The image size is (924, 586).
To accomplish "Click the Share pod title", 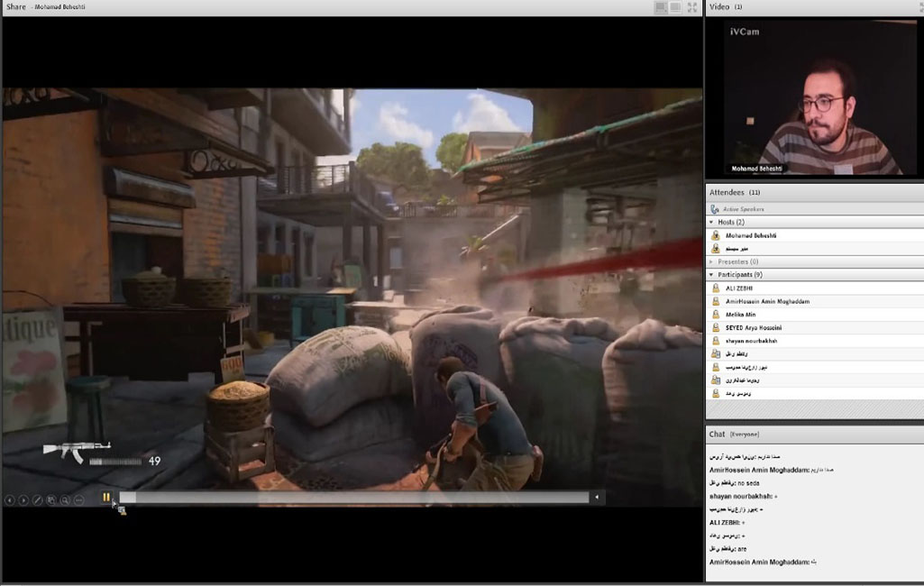I will (16, 6).
